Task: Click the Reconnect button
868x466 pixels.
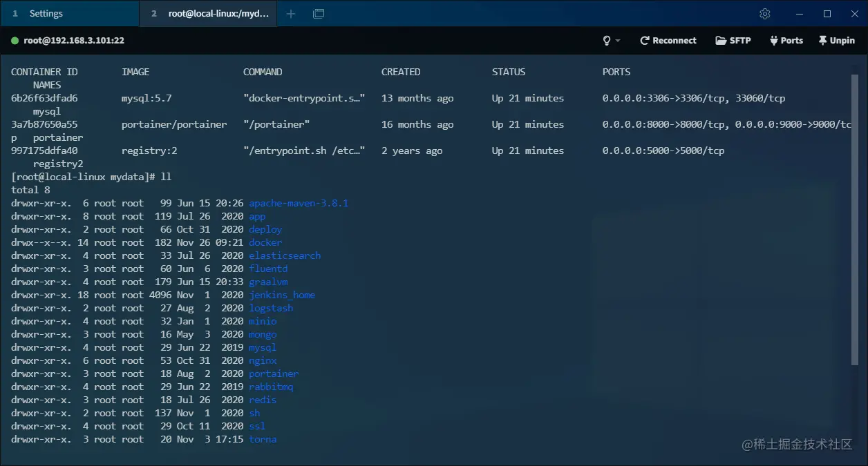Action: (x=668, y=41)
